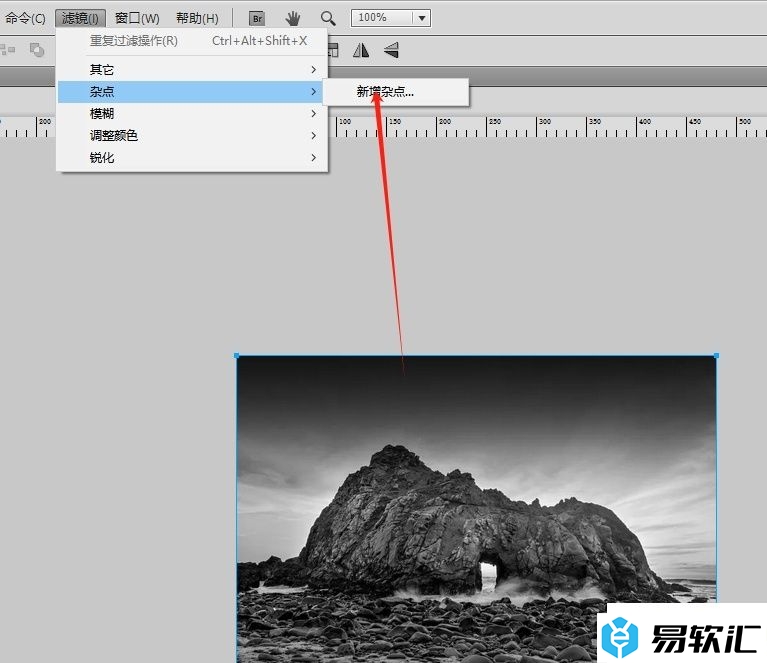Open the 滤镜 (Filter) menu
The width and height of the screenshot is (767, 663).
coord(80,18)
